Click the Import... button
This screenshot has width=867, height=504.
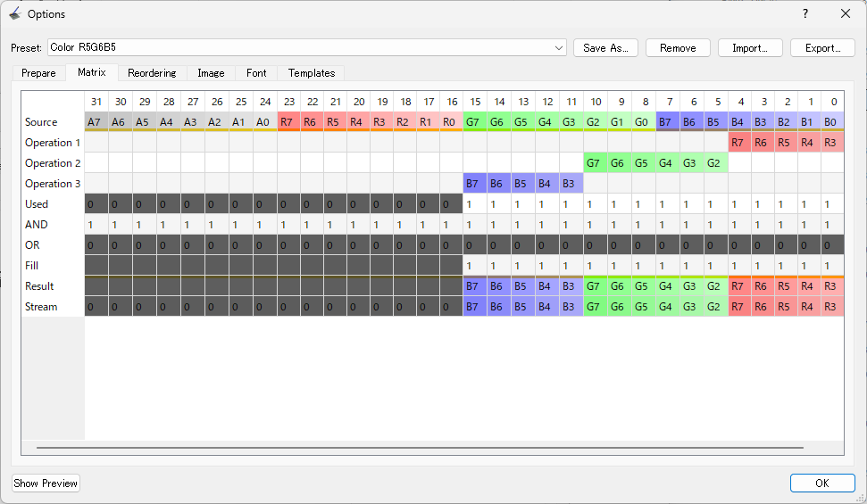click(749, 48)
